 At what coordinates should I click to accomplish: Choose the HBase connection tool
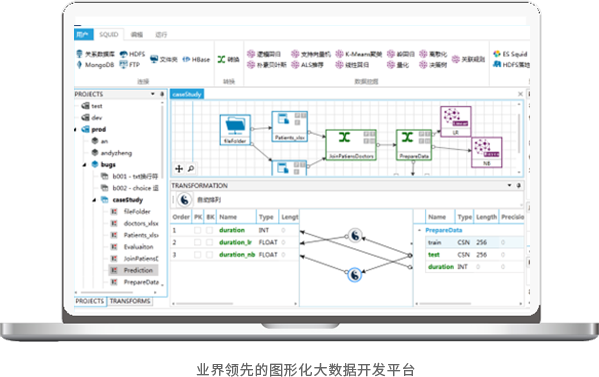click(x=196, y=59)
